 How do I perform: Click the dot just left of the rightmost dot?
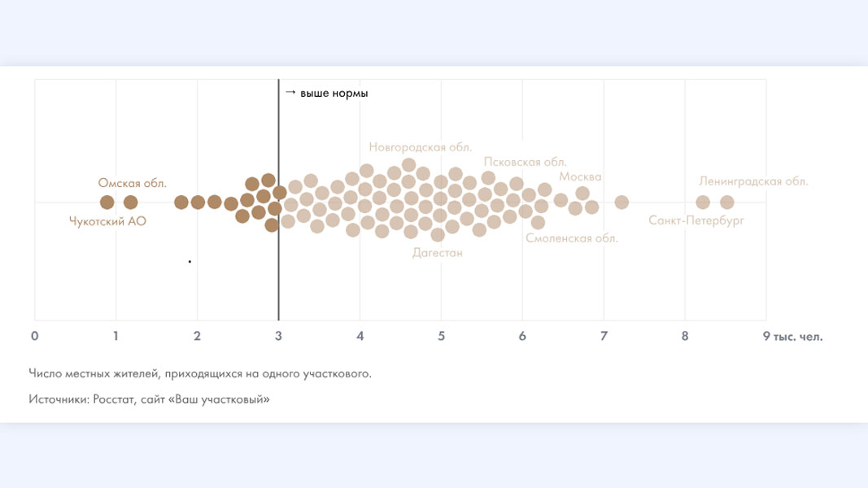click(x=703, y=202)
